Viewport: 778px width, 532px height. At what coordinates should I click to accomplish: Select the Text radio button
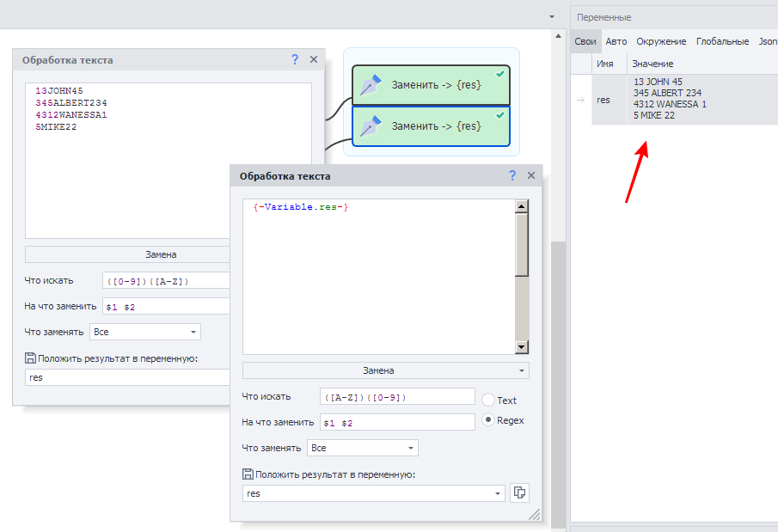pyautogui.click(x=488, y=401)
